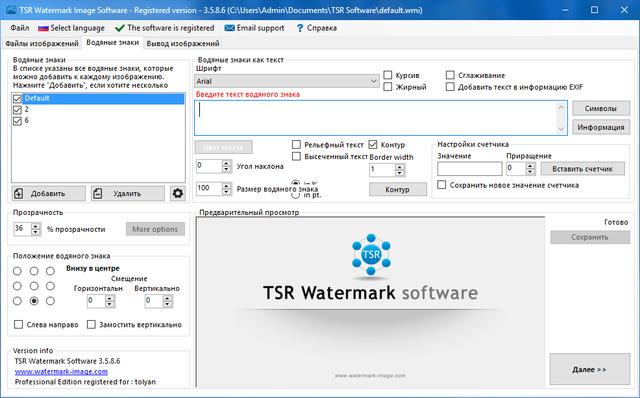The height and width of the screenshot is (398, 640).
Task: Increase the Угол наклона angle spinner
Action: [227, 163]
